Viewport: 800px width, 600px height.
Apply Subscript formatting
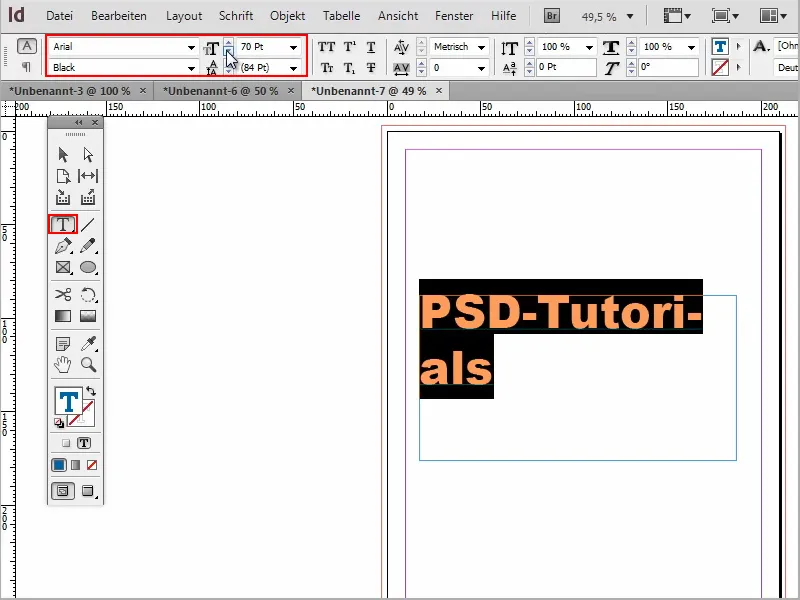tap(349, 67)
